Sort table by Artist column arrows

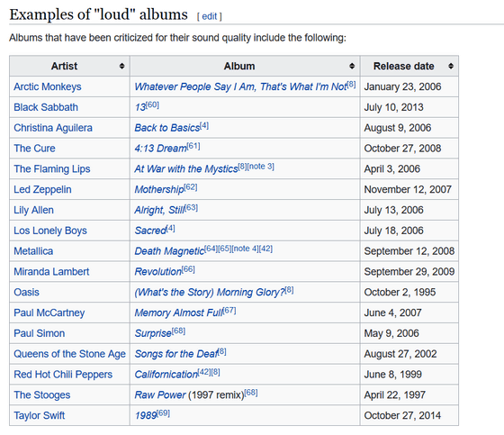(x=121, y=66)
